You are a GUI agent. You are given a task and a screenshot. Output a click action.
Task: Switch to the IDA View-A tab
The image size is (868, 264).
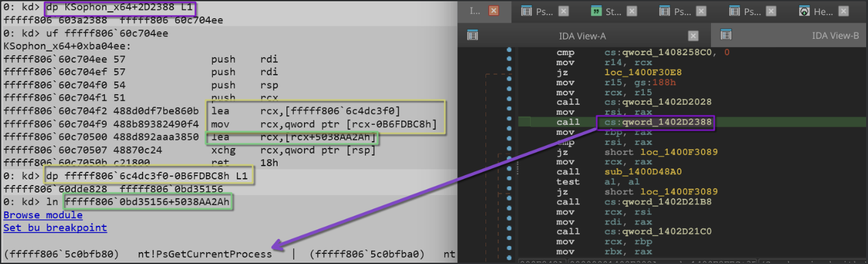coord(582,36)
